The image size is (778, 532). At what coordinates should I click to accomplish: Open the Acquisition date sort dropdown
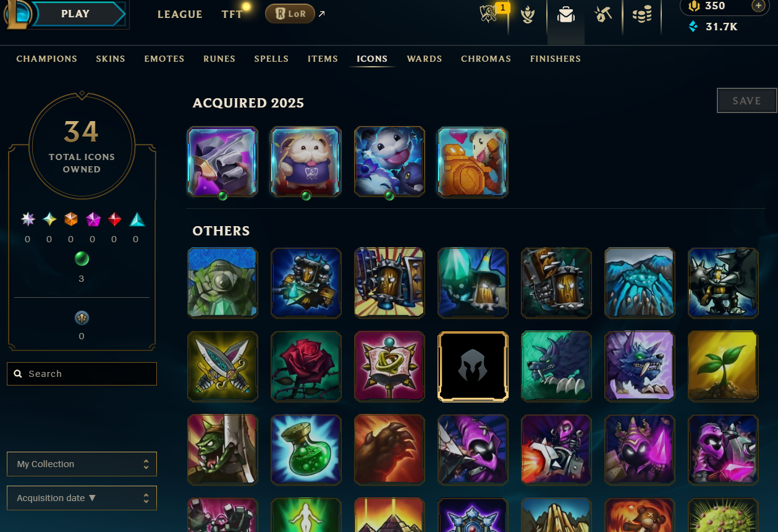82,498
